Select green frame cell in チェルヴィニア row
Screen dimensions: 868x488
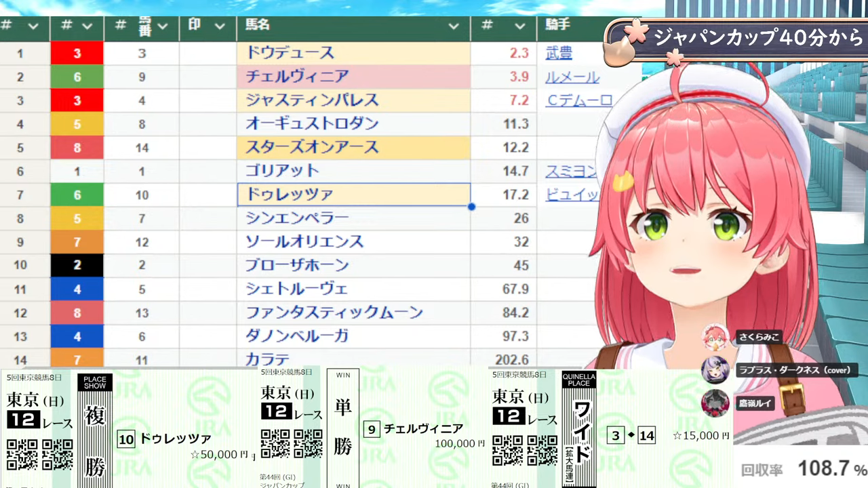click(77, 77)
